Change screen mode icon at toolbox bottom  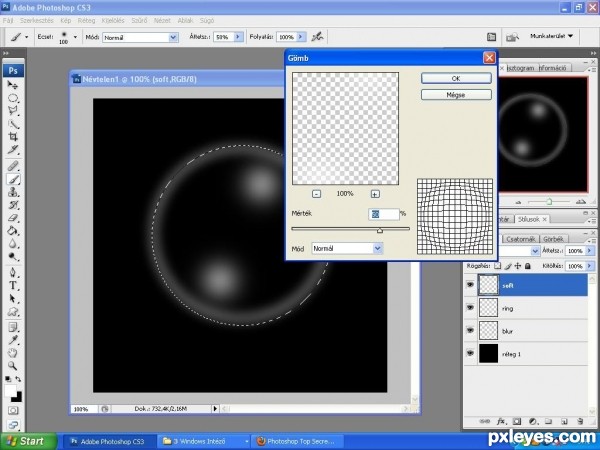tap(13, 425)
